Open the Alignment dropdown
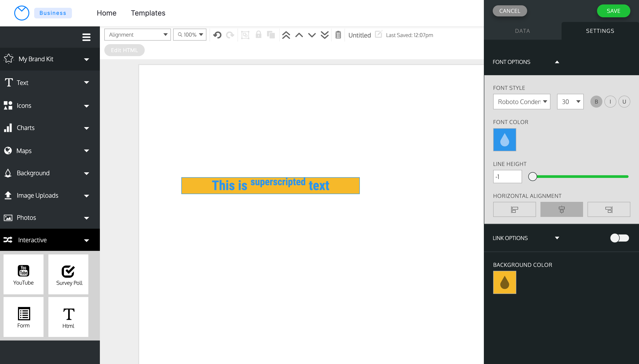 pyautogui.click(x=137, y=35)
